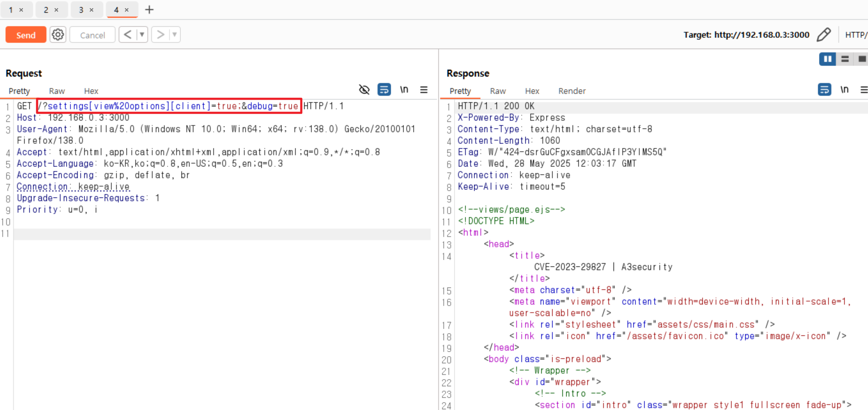The image size is (868, 410).
Task: Open Request Hex view tab
Action: pos(91,91)
